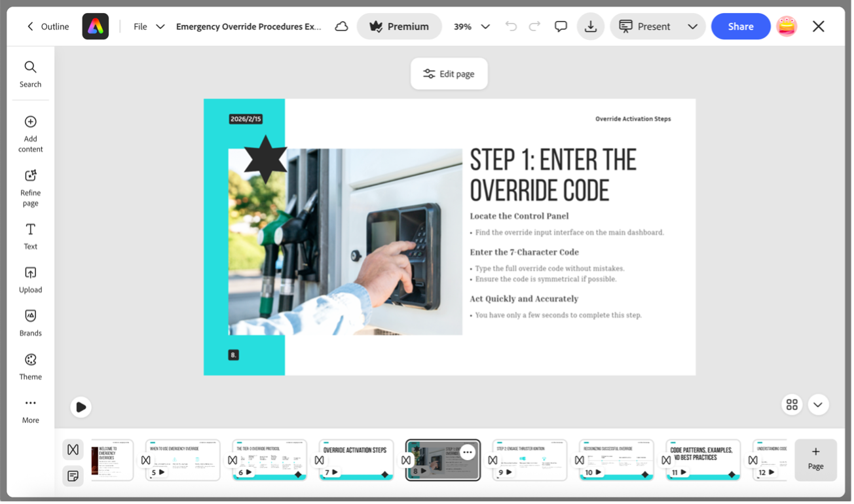Toggle the grid view of pages
854x504 pixels.
[792, 405]
